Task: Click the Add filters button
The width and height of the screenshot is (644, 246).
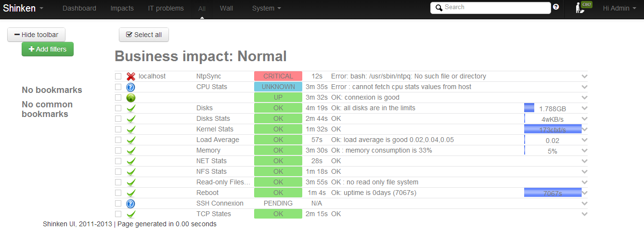Action: pos(48,49)
